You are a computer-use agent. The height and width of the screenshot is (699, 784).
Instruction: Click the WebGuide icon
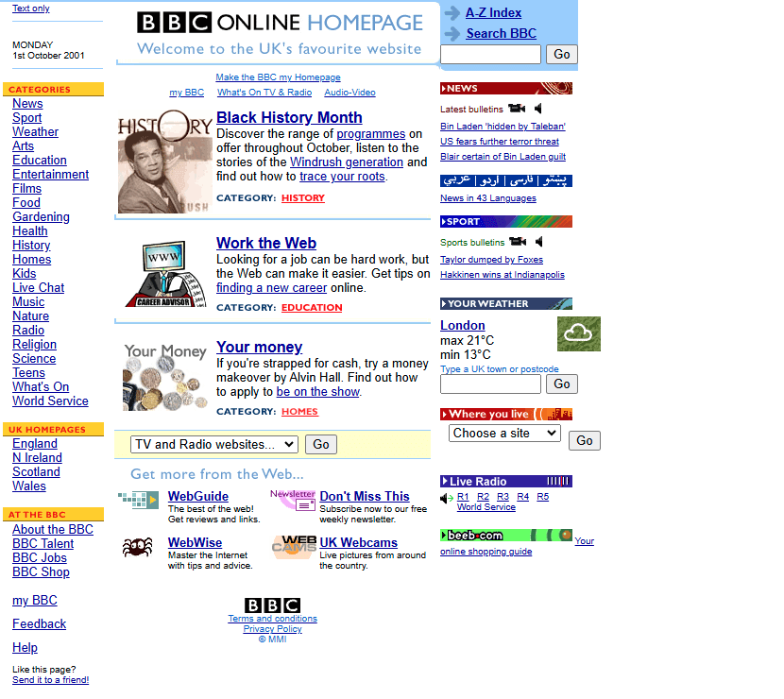coord(138,500)
